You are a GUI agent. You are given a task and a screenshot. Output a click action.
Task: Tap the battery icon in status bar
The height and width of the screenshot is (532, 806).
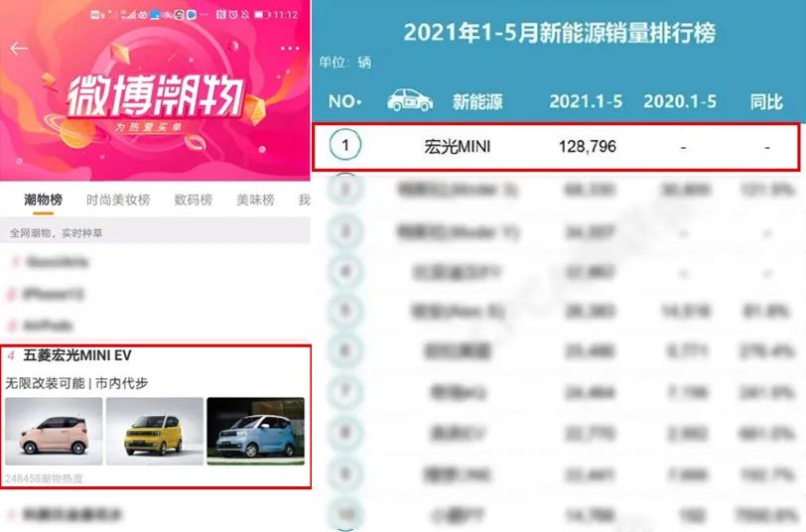[x=262, y=15]
